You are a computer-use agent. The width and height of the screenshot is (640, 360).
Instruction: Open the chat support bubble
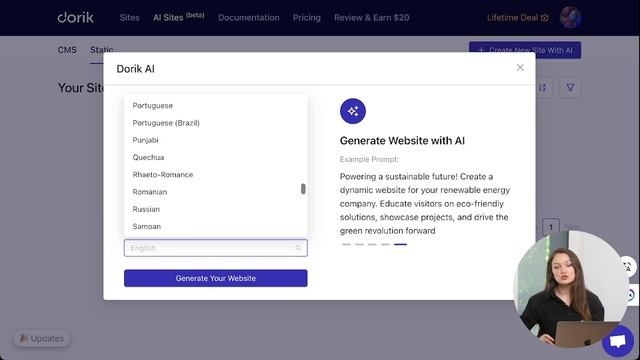coord(618,341)
